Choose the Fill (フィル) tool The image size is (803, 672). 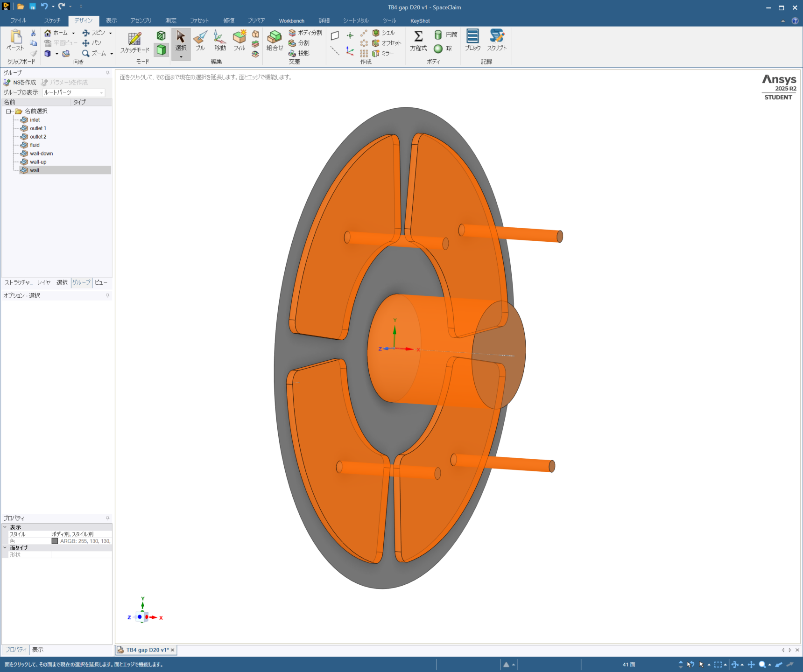click(239, 40)
